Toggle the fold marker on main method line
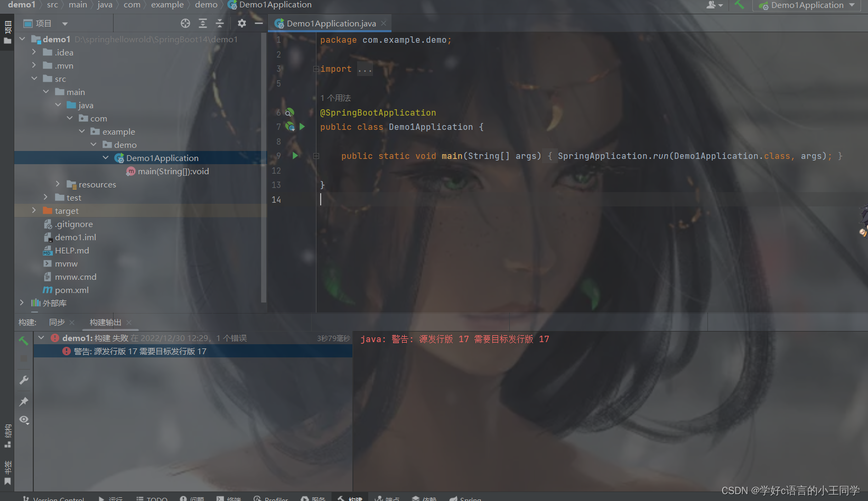This screenshot has height=501, width=868. point(316,156)
